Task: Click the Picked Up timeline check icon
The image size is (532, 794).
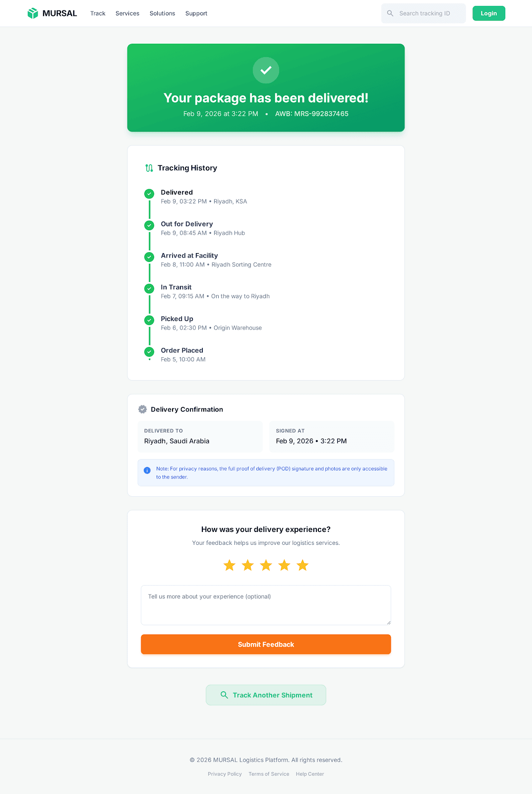Action: [x=149, y=320]
